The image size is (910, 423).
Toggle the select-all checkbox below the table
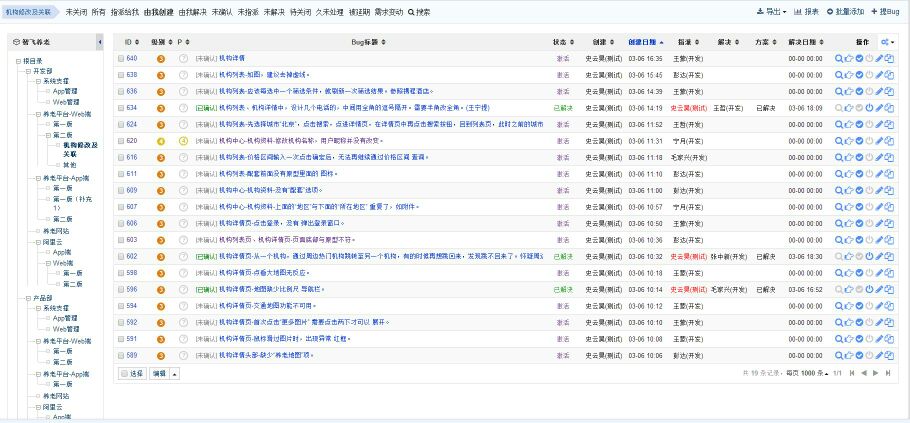[x=125, y=373]
